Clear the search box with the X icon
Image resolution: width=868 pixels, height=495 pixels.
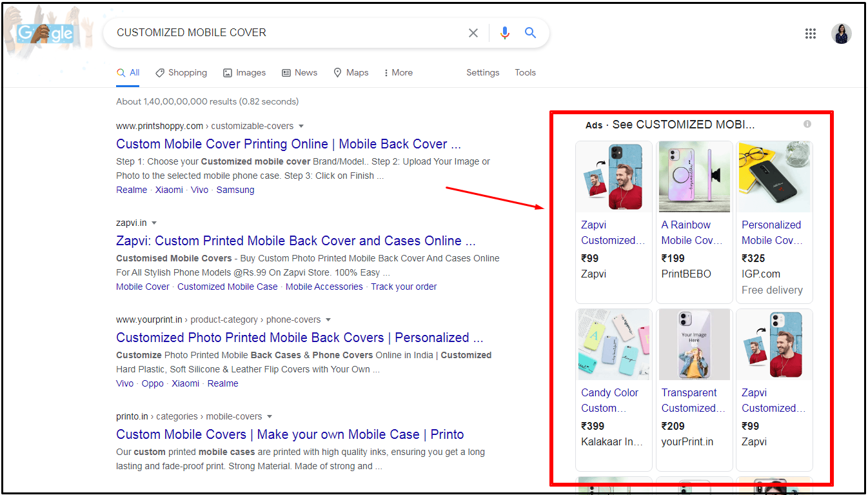click(x=473, y=33)
